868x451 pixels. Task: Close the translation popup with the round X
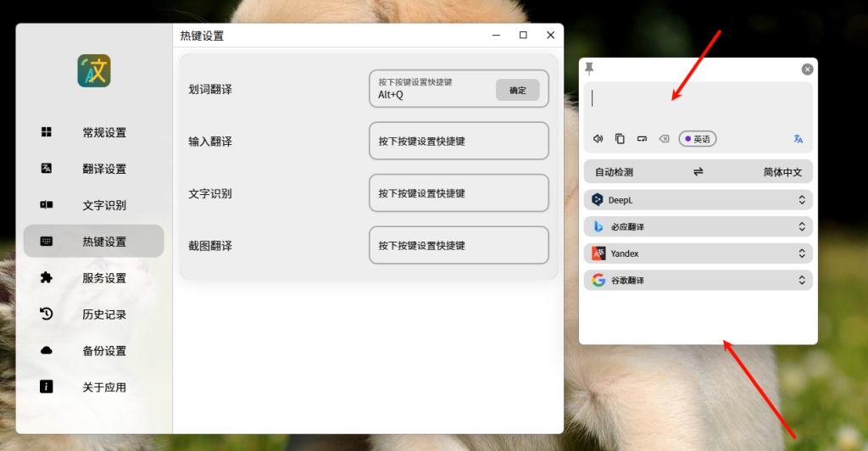(x=807, y=70)
